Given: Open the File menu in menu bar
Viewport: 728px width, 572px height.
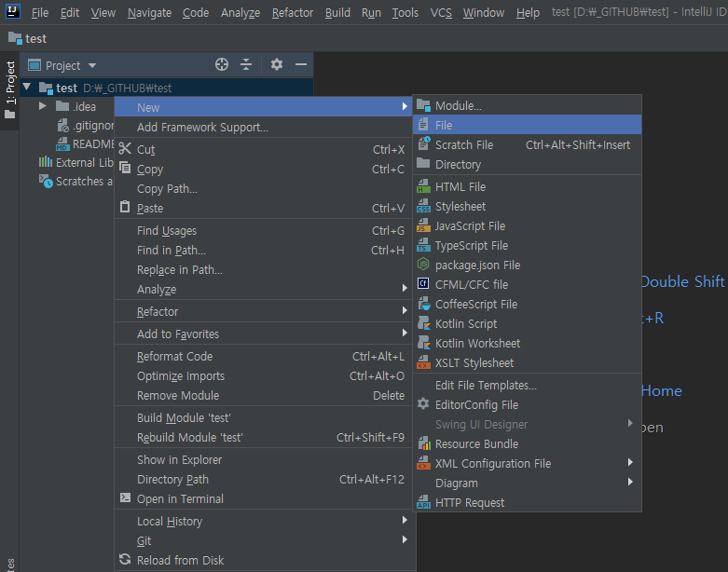Looking at the screenshot, I should click(x=39, y=13).
